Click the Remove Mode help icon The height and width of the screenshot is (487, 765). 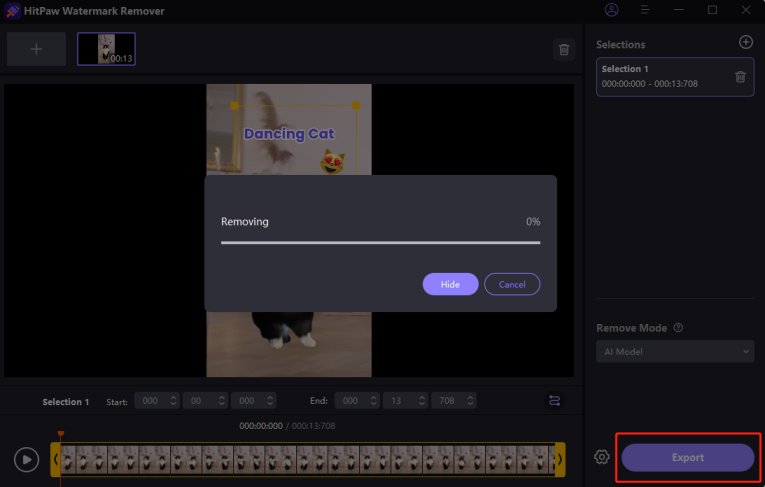[678, 328]
